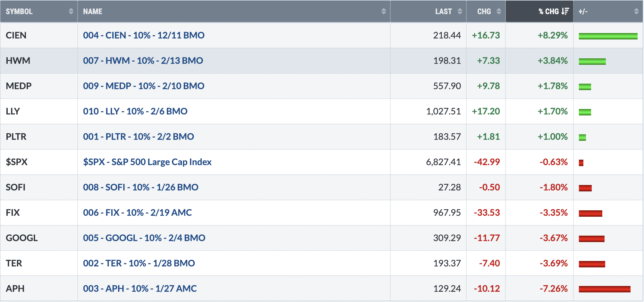Viewport: 644px width, 302px height.
Task: Open the 004 - CIEN - 10% - 12/11 BMO link
Action: [144, 35]
